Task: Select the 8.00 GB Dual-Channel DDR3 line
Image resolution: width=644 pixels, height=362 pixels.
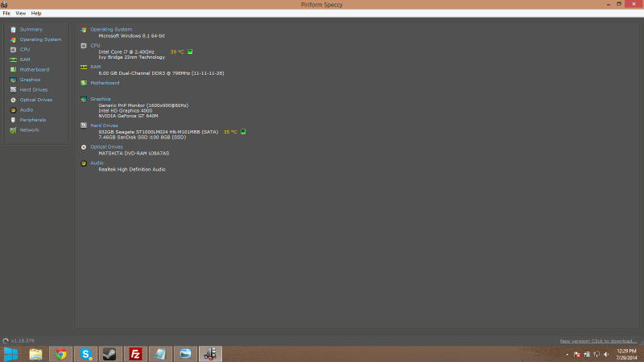Action: click(x=161, y=73)
